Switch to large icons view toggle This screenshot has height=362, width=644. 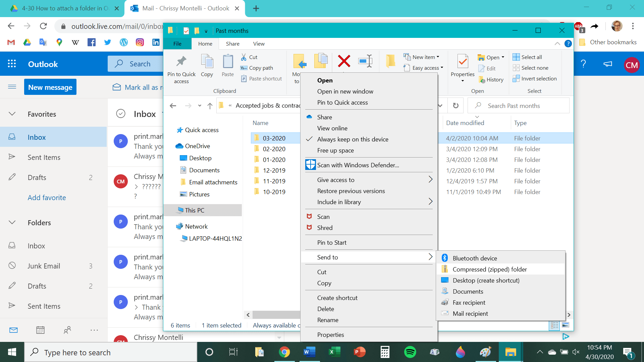[x=566, y=325]
